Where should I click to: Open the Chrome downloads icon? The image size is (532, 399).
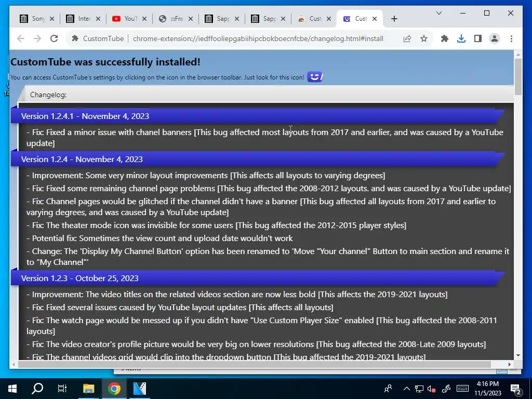(x=461, y=38)
